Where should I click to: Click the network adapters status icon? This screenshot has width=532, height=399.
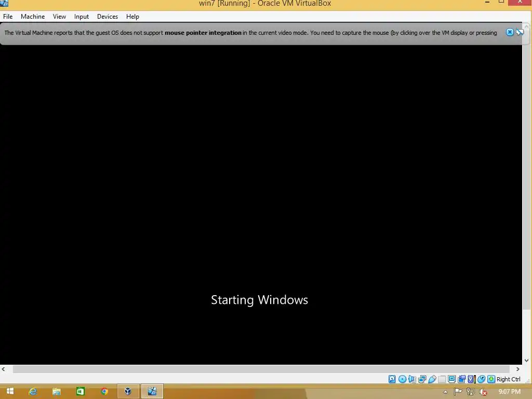(422, 379)
